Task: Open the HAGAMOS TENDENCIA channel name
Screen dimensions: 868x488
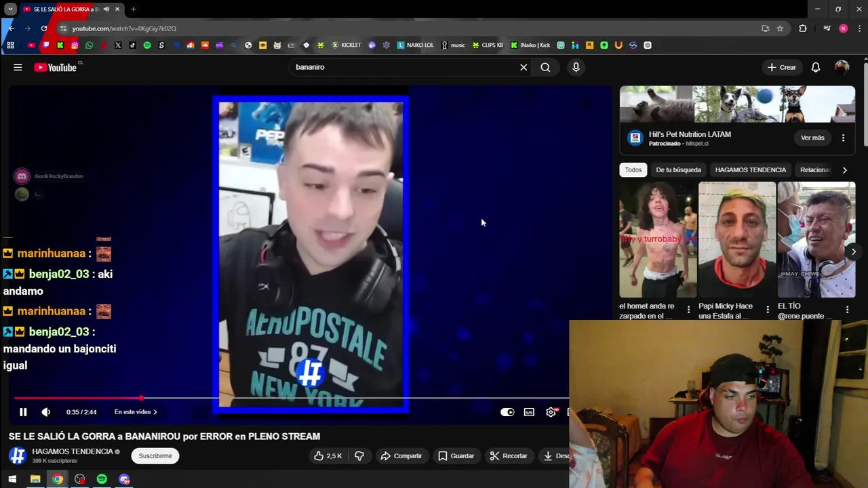Action: coord(73,451)
